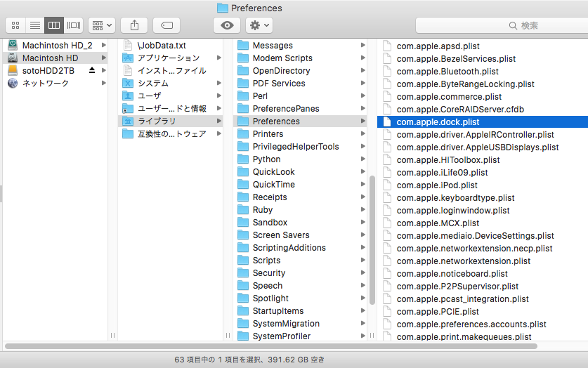This screenshot has width=588, height=368.
Task: Expand the Screen Savers folder arrow
Action: [x=362, y=235]
